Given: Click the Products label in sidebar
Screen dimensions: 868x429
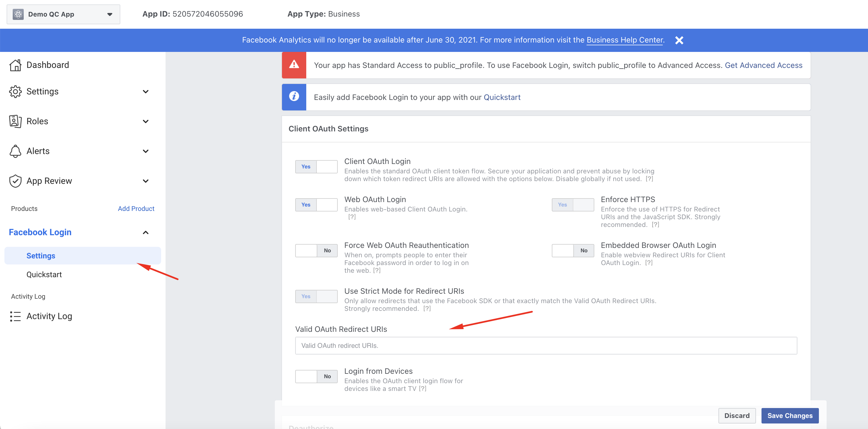Looking at the screenshot, I should (24, 209).
